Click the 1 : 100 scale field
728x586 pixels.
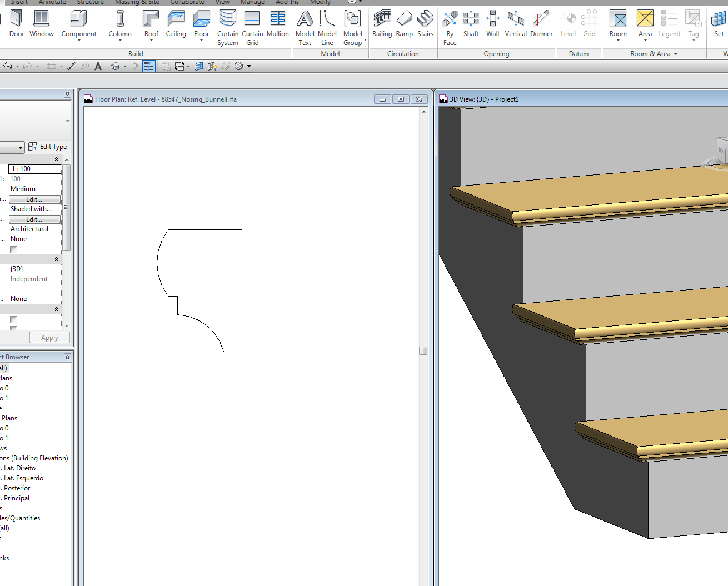[34, 169]
